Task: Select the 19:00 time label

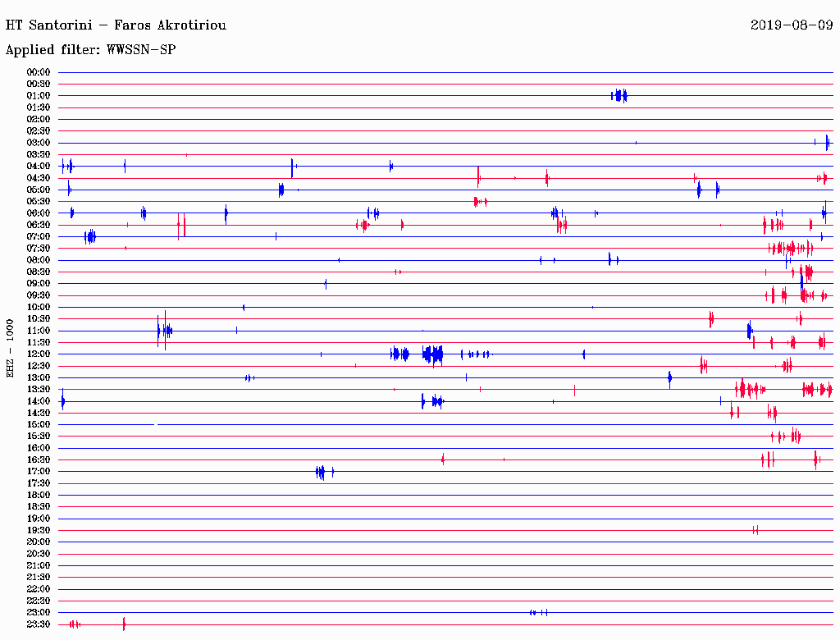Action: coord(39,519)
